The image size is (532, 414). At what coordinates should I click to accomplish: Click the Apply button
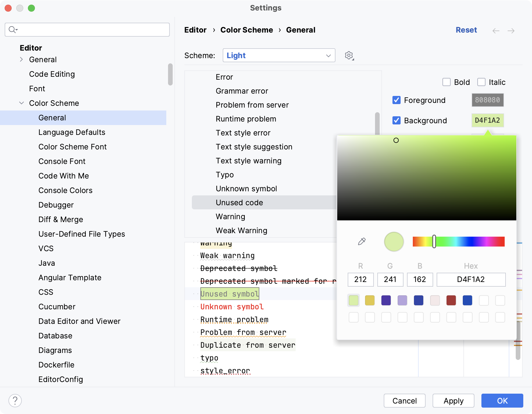[454, 401]
